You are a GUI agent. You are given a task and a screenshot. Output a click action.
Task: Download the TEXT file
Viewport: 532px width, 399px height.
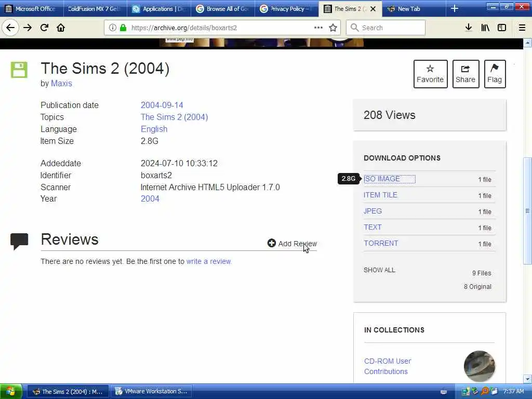(x=373, y=228)
